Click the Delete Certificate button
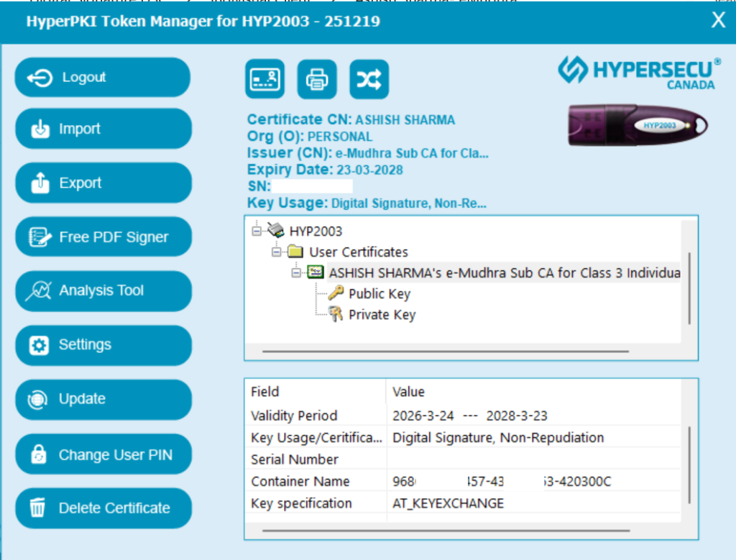736x560 pixels. [103, 508]
